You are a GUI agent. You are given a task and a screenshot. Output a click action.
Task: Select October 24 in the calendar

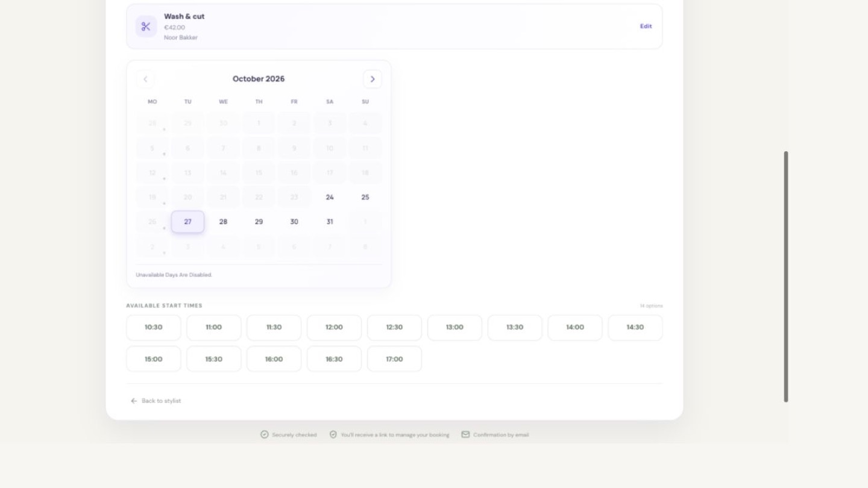(330, 197)
